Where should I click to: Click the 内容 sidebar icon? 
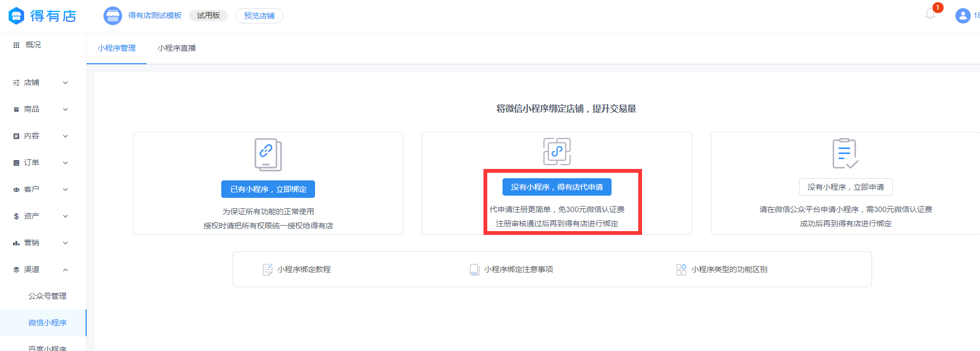(x=16, y=136)
